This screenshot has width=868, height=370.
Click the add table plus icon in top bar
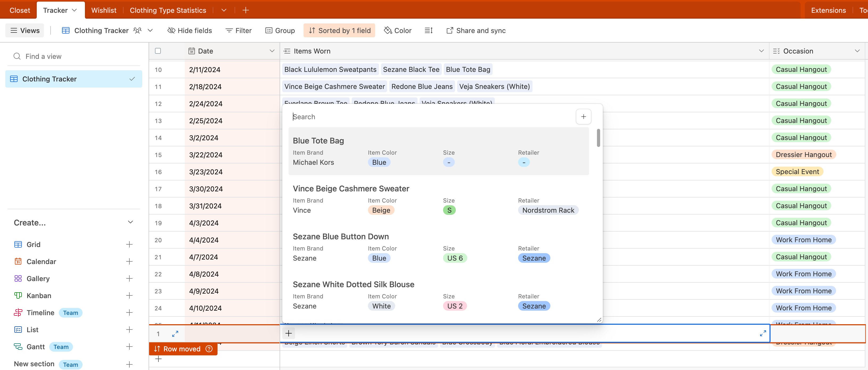point(246,10)
